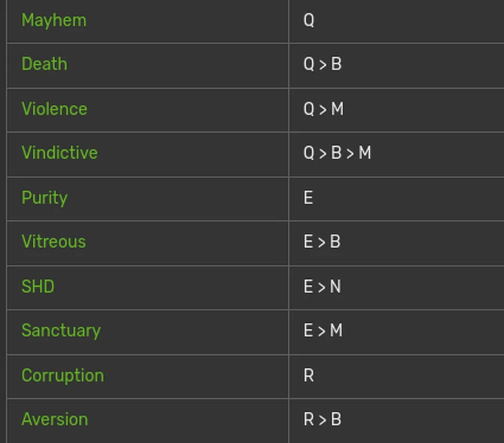This screenshot has width=504, height=443.
Task: Click the "E > M" cell text
Action: point(323,330)
